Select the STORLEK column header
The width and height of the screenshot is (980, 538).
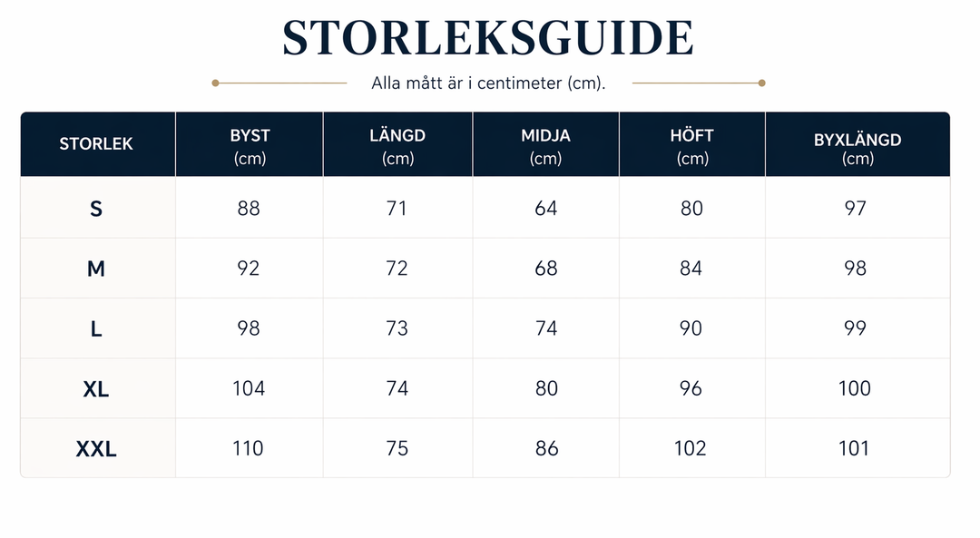click(x=96, y=143)
